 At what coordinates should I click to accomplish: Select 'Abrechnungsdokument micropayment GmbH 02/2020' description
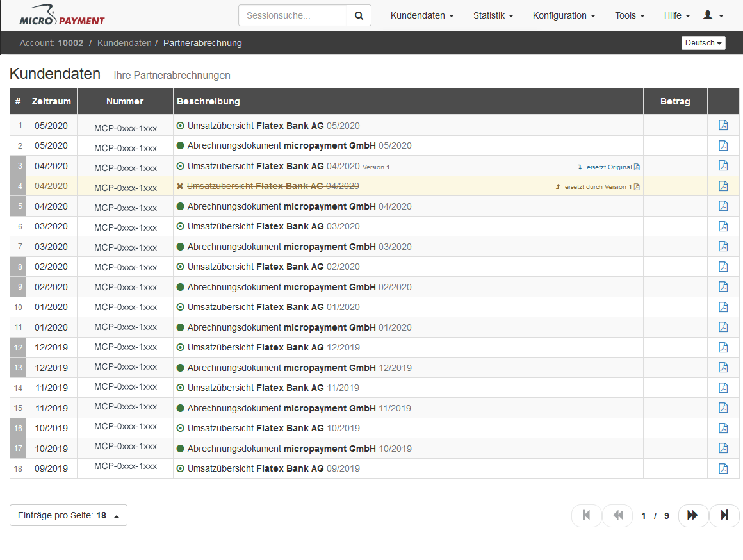(300, 287)
